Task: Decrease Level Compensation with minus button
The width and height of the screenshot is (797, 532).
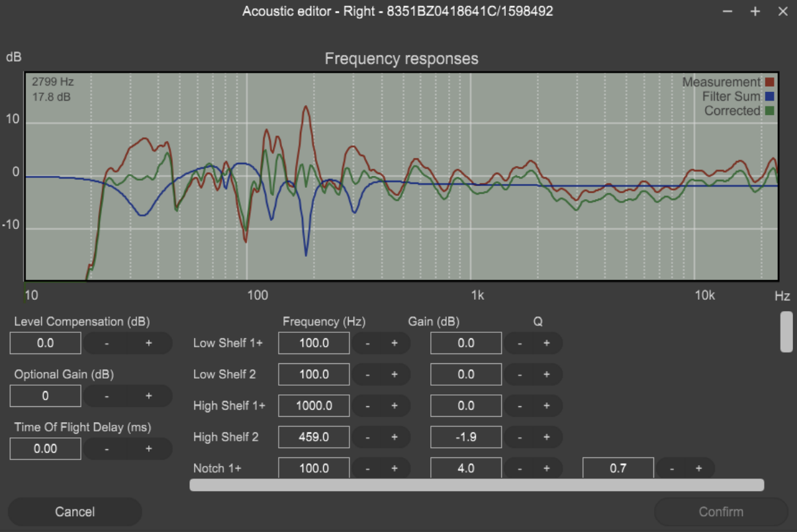Action: click(x=107, y=343)
